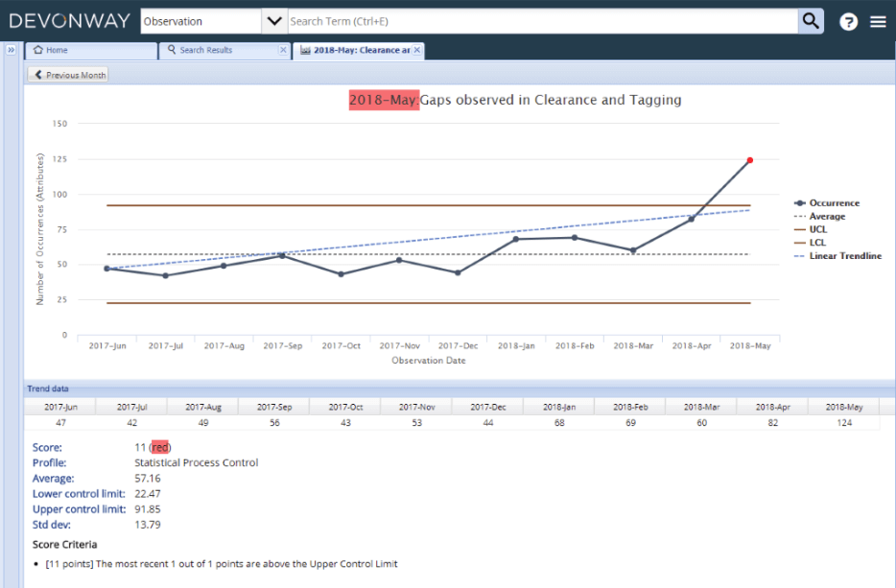Screen dimensions: 896x588
Task: Click the 2018-Feb axis label
Action: pos(575,345)
